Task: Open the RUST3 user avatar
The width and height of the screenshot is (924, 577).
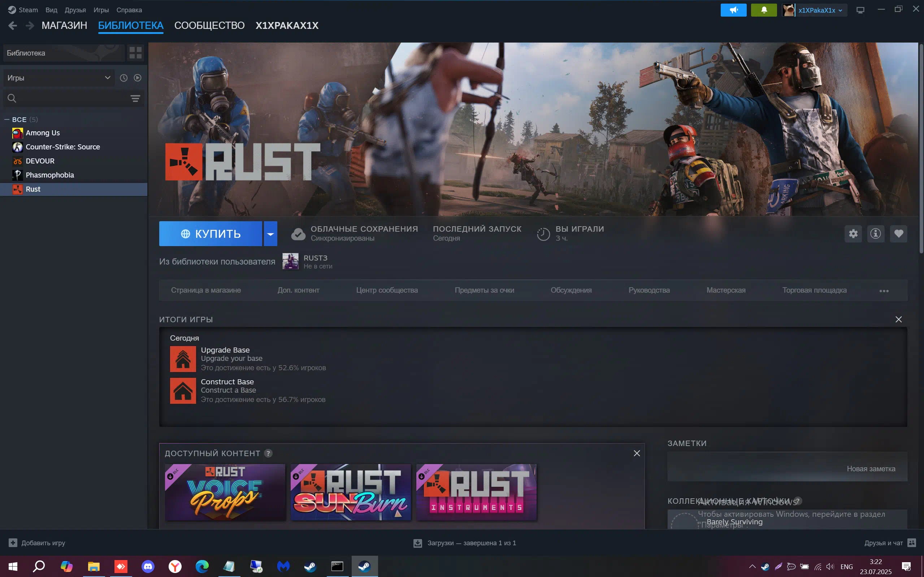Action: pos(291,261)
